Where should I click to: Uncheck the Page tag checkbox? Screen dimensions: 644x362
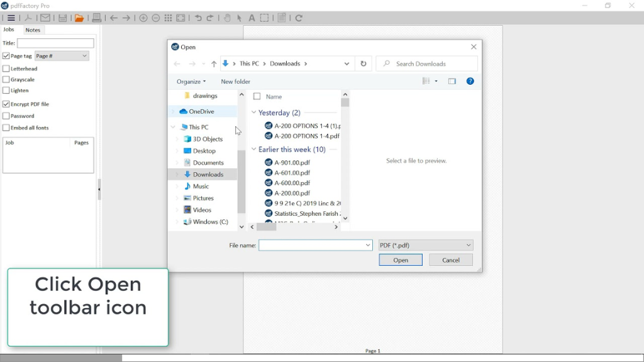pos(6,56)
